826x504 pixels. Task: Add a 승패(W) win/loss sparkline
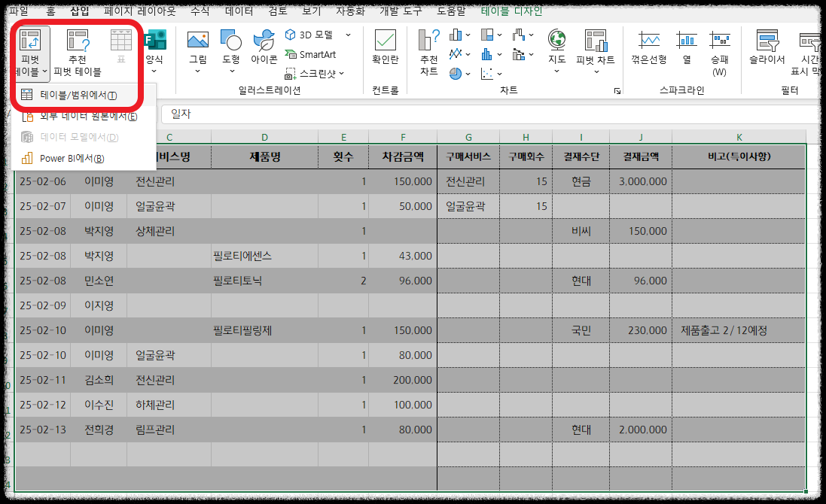tap(720, 53)
